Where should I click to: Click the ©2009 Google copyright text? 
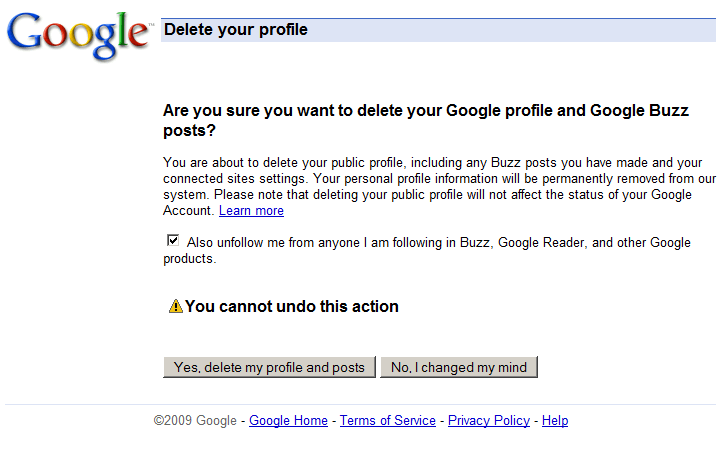coord(195,421)
